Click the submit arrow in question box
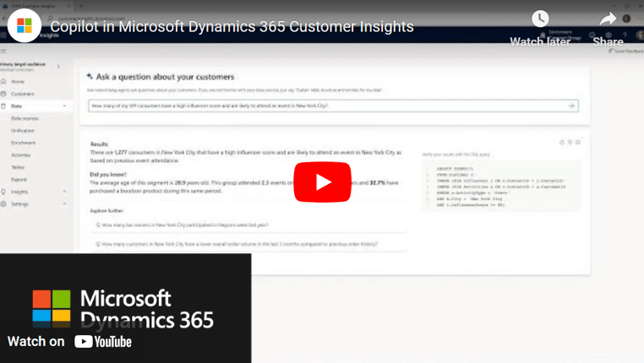Screen dimensions: 644x363 point(571,106)
